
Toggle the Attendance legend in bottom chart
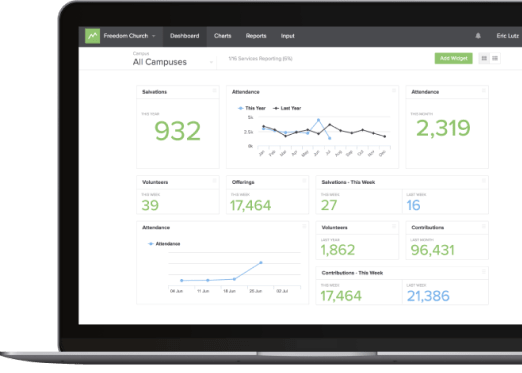click(164, 244)
